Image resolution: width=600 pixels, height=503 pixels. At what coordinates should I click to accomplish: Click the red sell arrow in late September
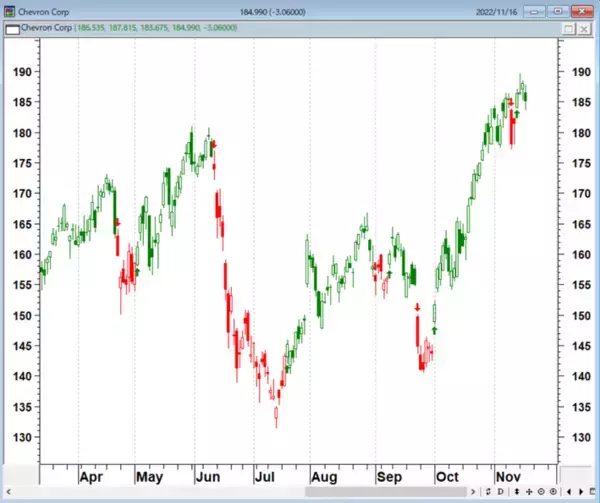(x=417, y=307)
